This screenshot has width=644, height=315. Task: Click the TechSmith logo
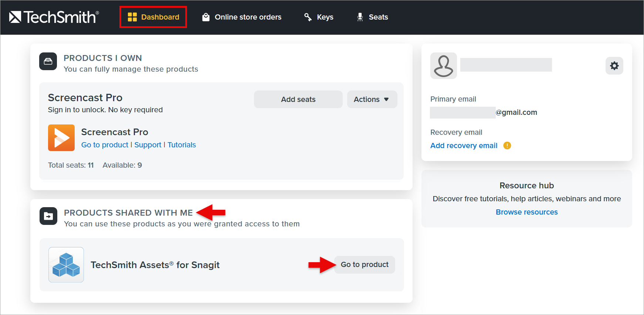[x=54, y=17]
